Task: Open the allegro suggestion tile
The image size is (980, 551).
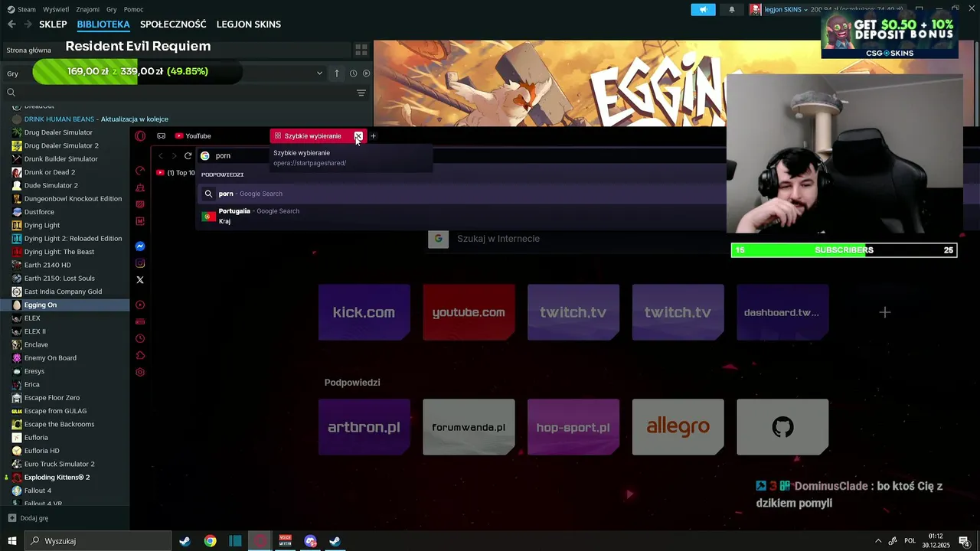Action: click(678, 427)
